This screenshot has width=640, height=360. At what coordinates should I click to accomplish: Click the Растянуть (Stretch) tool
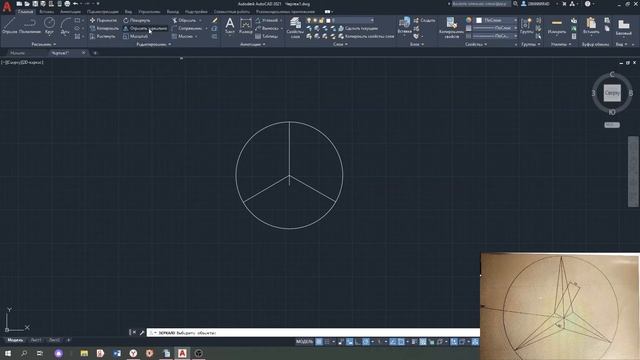coord(102,36)
